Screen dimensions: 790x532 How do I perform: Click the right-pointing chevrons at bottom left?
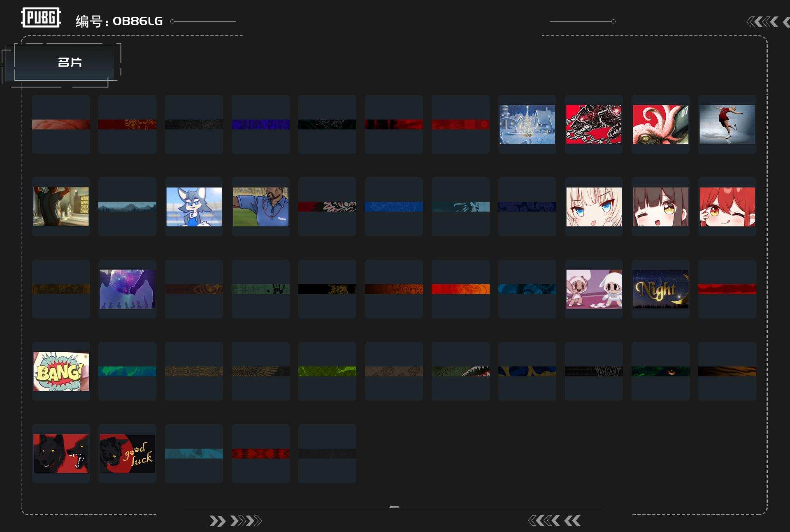point(235,521)
